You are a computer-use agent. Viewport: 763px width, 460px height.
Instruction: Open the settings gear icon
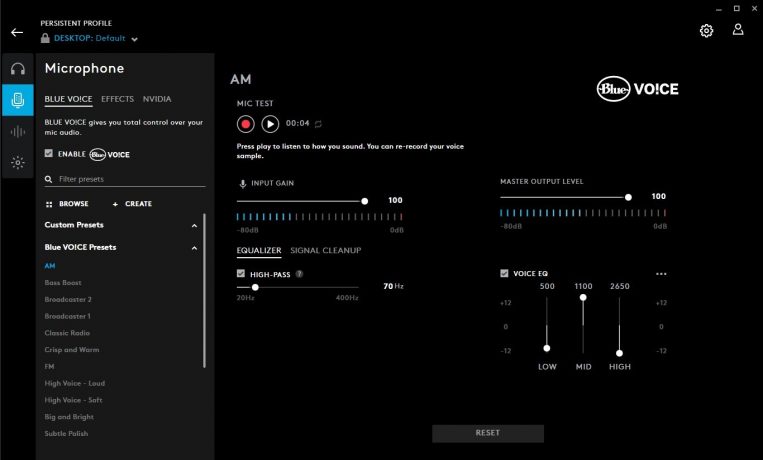[707, 31]
